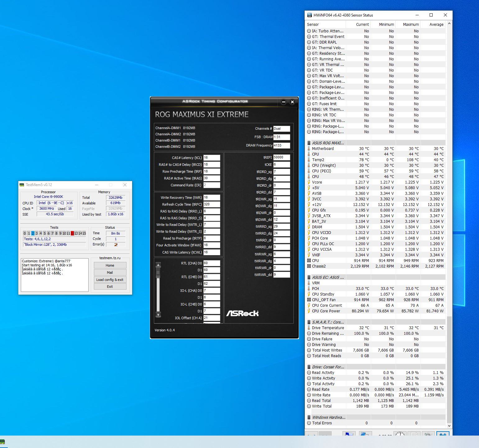This screenshot has width=479, height=448.
Task: Click the lightning icon beside DRAM voltage
Action: point(309,227)
